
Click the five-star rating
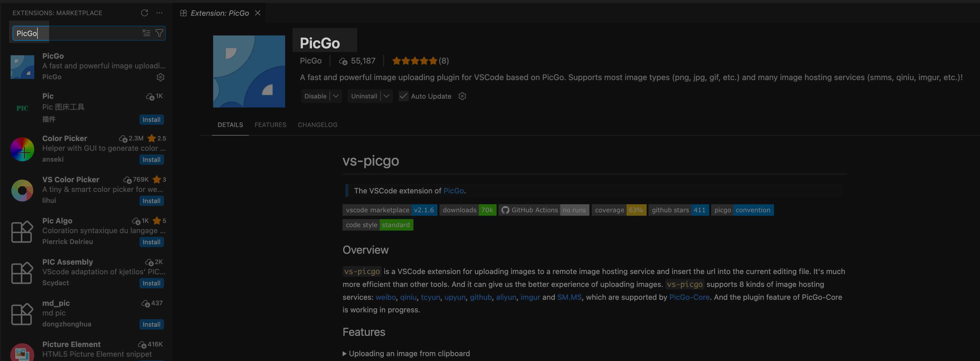tap(414, 61)
